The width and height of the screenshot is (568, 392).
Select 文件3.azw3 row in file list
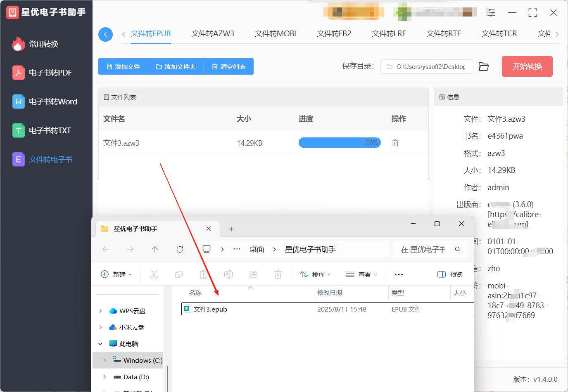pos(263,143)
